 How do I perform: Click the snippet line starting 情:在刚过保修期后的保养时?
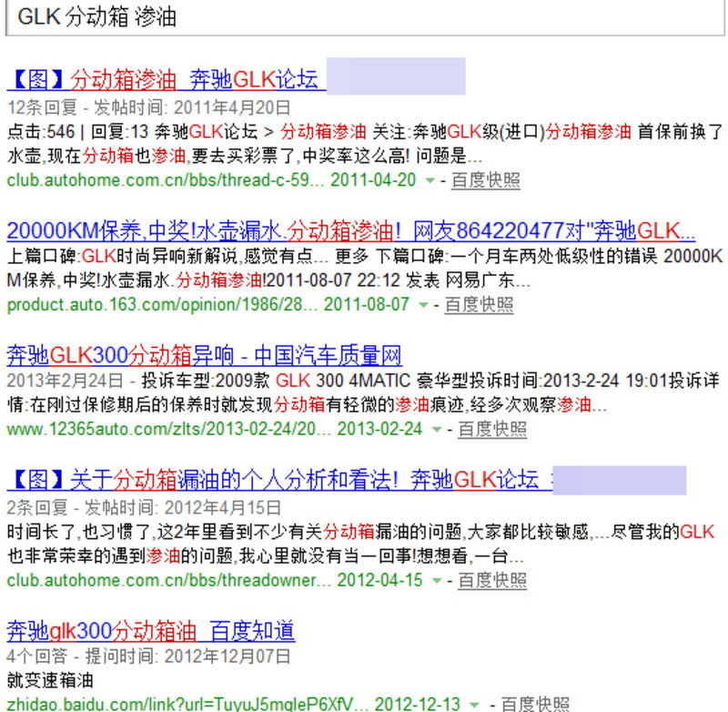pyautogui.click(x=307, y=405)
